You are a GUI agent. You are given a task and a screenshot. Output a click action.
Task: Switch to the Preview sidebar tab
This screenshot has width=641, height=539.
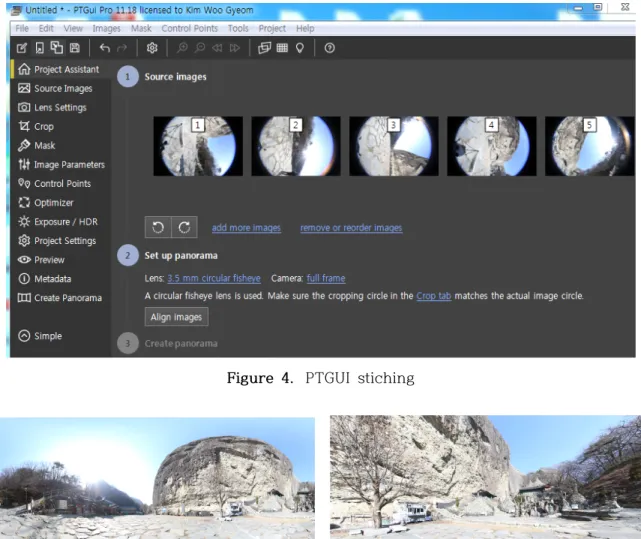(61, 260)
